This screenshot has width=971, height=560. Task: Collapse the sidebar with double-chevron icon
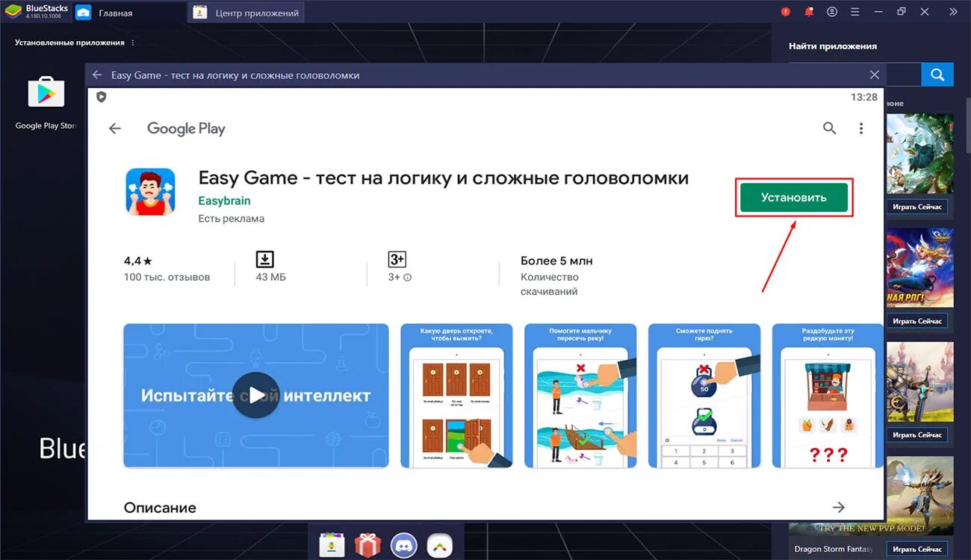953,12
